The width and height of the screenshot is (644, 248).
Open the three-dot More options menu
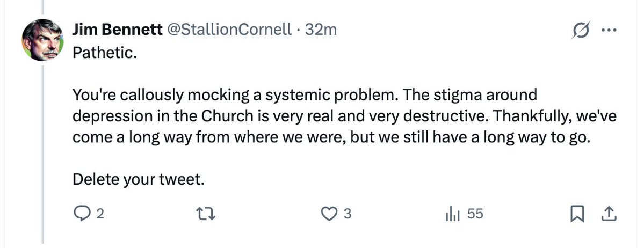pos(609,30)
